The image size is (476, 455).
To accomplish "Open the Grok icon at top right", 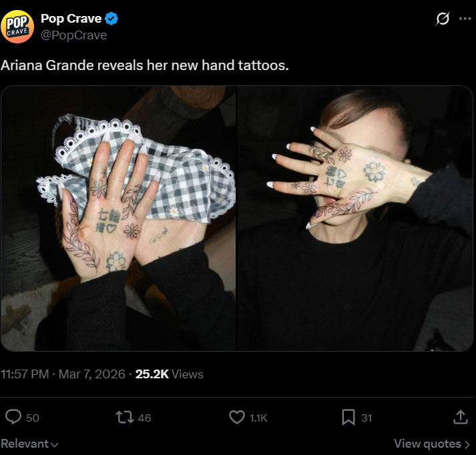I will pyautogui.click(x=442, y=19).
